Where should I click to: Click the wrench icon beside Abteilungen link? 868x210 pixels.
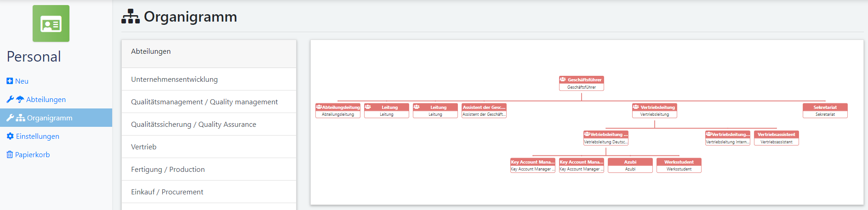pyautogui.click(x=10, y=99)
